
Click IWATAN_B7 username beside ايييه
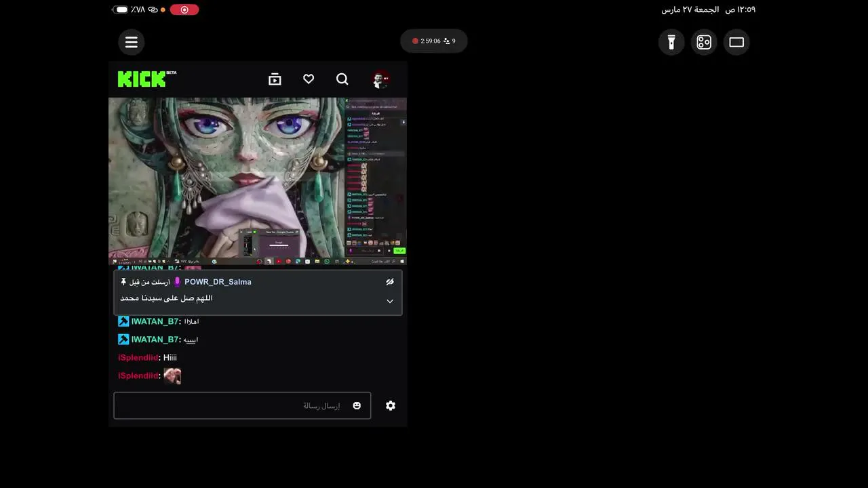(155, 340)
